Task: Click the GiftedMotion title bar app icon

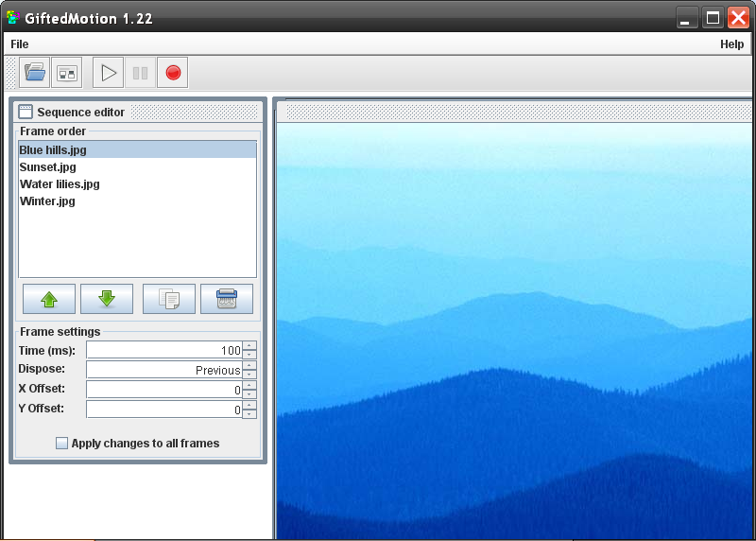Action: point(13,18)
